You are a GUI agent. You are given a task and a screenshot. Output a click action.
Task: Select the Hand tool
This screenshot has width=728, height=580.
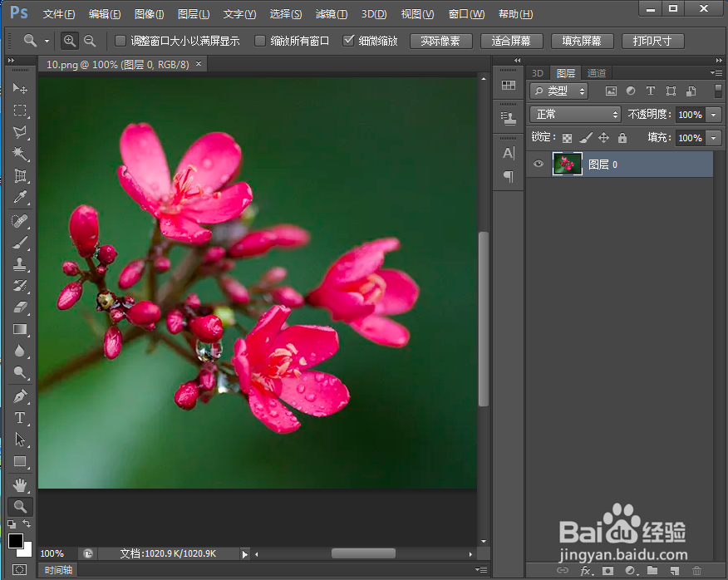tap(19, 485)
